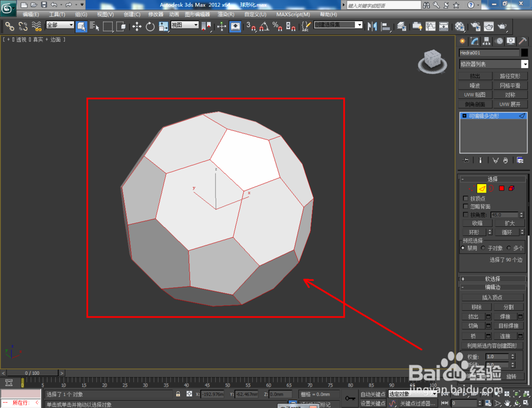Toggle 自动关键点 auto key button

coord(372,394)
